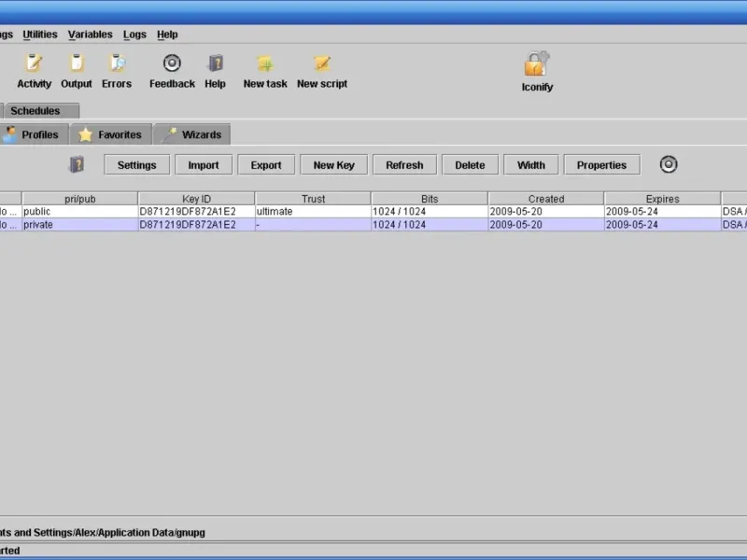The height and width of the screenshot is (560, 747).
Task: Click the Import button
Action: [204, 165]
